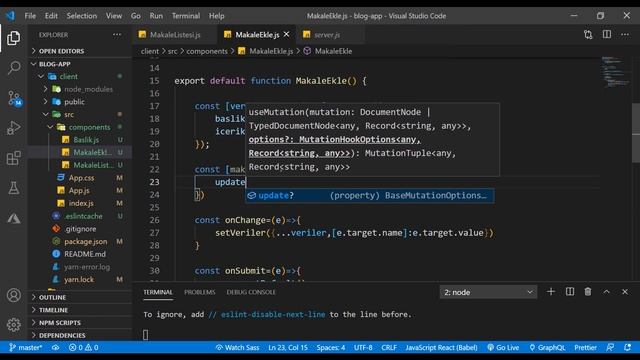Screen dimensions: 640x360
Task: Click the components breadcrumb
Action: tap(207, 51)
